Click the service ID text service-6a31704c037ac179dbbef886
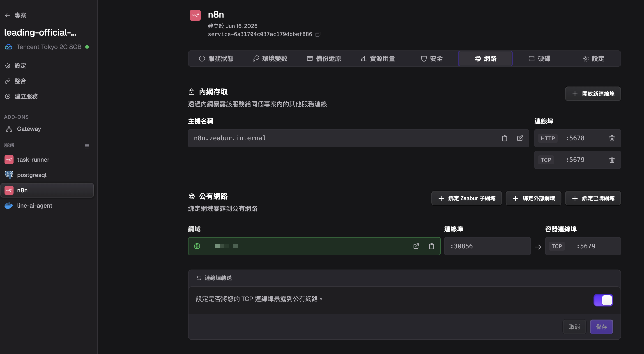The image size is (644, 354). [x=260, y=34]
